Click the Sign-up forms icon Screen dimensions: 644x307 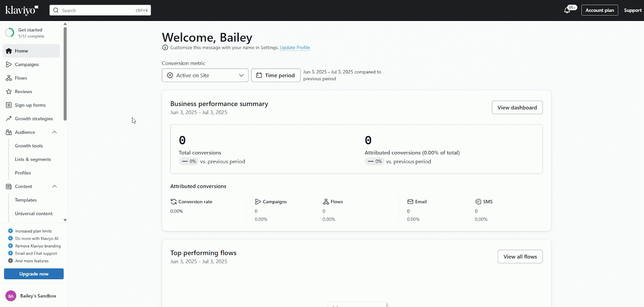pyautogui.click(x=9, y=105)
